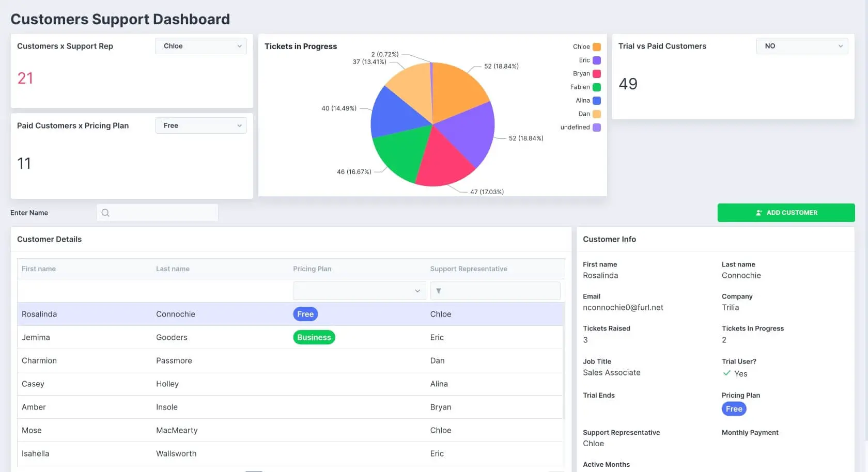Open the Free pricing plan dropdown
Screen dimensions: 868x472
[x=200, y=125]
